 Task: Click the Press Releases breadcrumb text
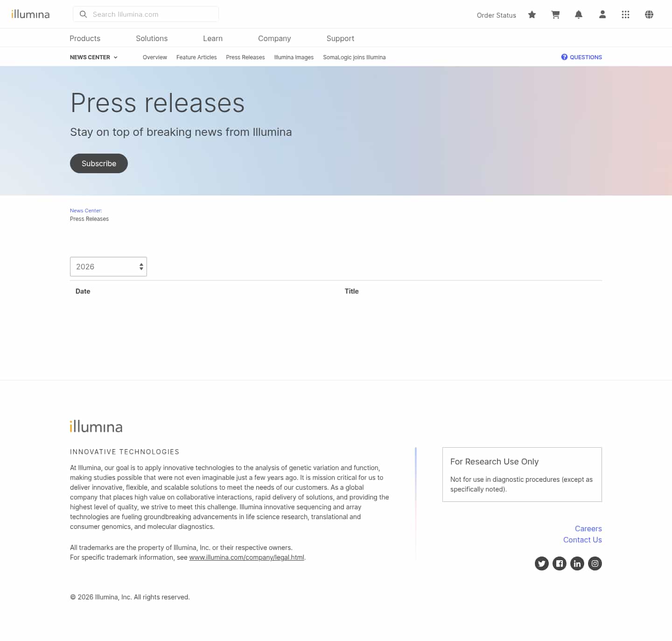pyautogui.click(x=89, y=219)
